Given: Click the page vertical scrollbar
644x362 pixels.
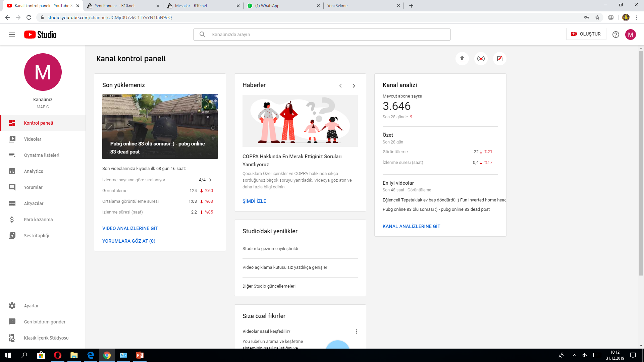Looking at the screenshot, I should point(641,163).
